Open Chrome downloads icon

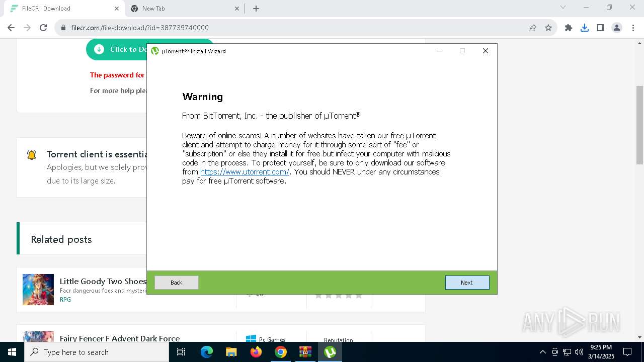[x=585, y=28]
